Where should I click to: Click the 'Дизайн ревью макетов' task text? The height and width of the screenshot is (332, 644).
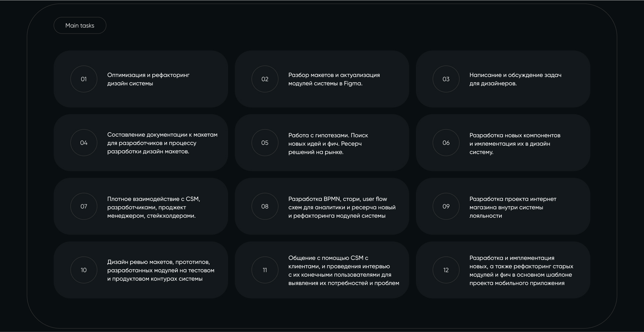(161, 270)
